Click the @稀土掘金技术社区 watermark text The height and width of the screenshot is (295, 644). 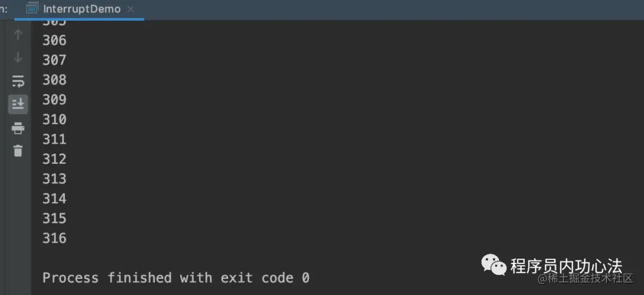[586, 278]
